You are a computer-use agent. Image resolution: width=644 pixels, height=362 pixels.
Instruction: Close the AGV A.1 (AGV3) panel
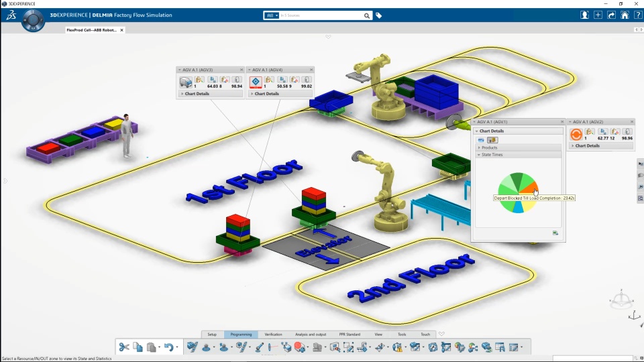coord(241,70)
